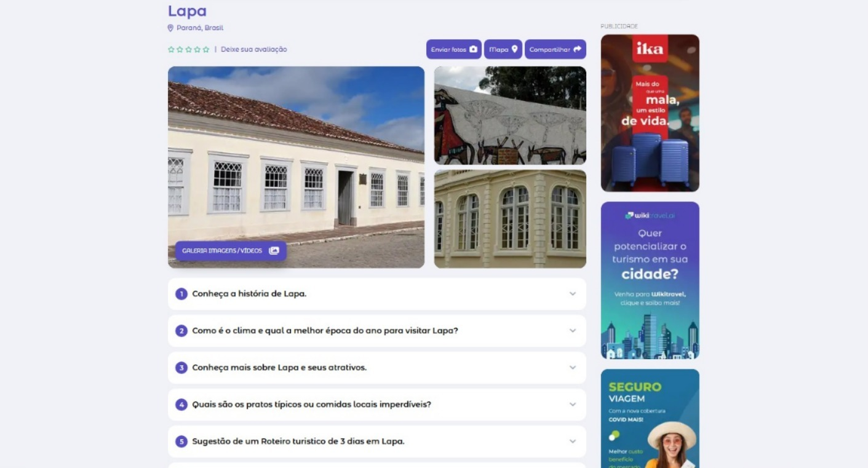Click the Lapa page title
The image size is (868, 468).
coord(187,11)
